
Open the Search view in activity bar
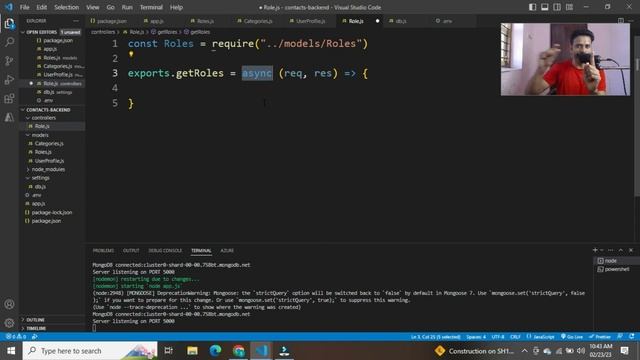[x=9, y=42]
